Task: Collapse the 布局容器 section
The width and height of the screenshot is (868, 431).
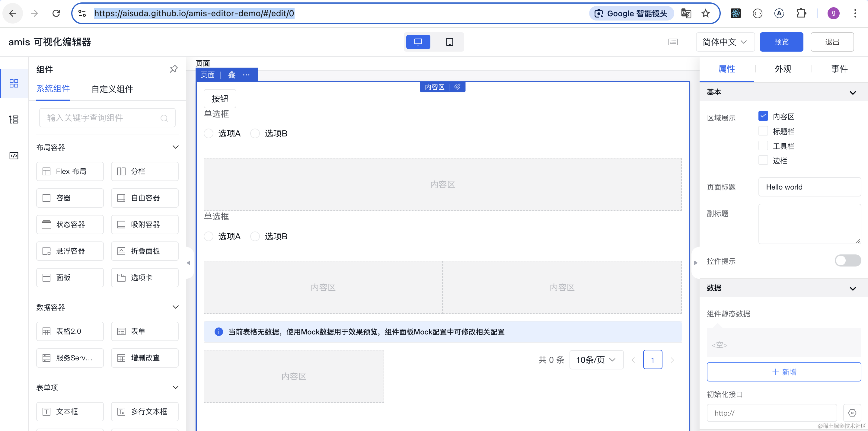Action: coord(175,147)
